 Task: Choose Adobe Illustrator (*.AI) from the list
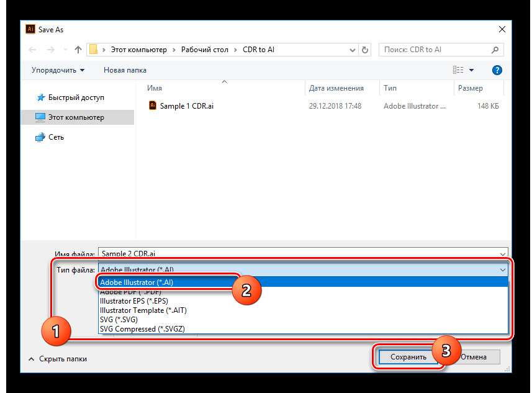(x=303, y=282)
